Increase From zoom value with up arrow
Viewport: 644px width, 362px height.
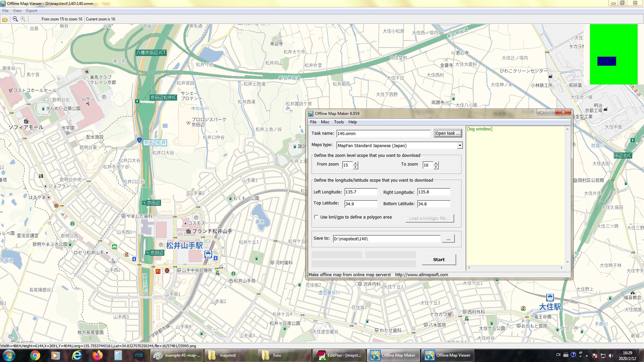(x=356, y=163)
